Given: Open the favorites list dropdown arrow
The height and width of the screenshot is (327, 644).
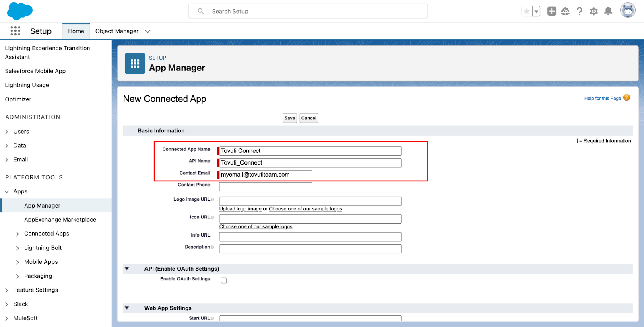Looking at the screenshot, I should [x=536, y=11].
